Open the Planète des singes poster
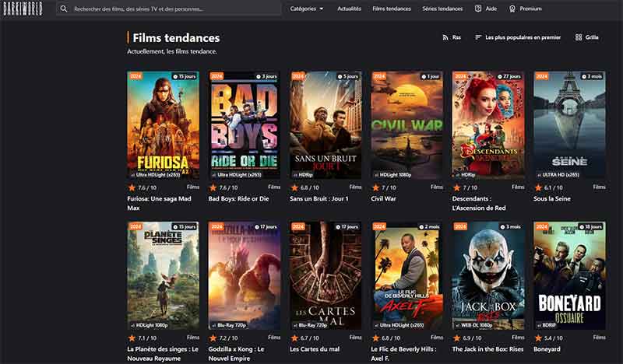The height and width of the screenshot is (364, 623). (163, 275)
